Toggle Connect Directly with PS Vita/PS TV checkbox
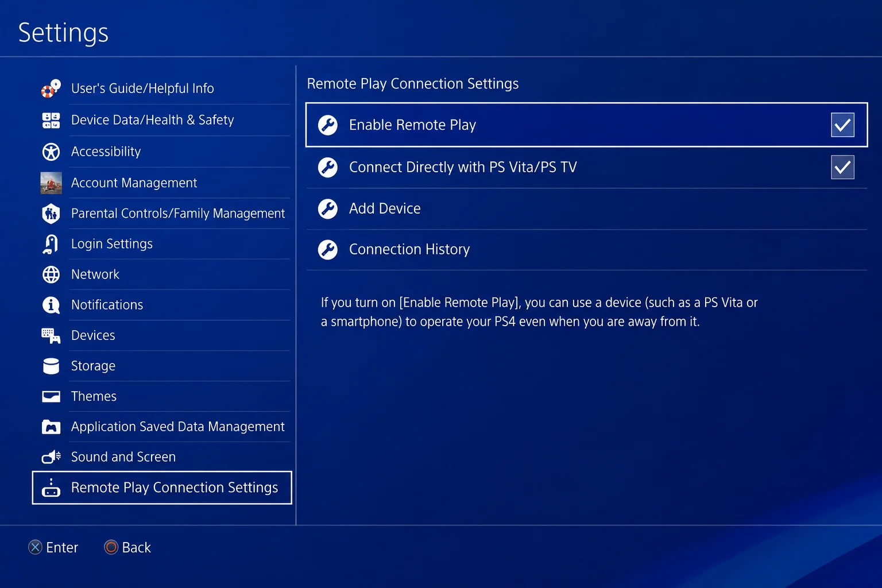 pos(842,167)
